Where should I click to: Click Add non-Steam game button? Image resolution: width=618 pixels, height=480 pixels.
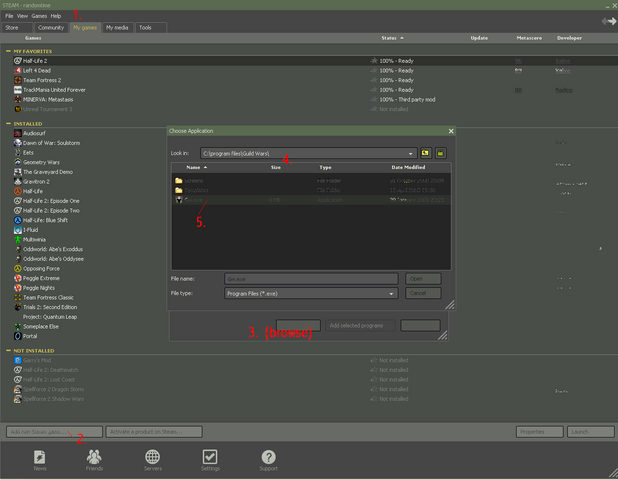point(54,432)
